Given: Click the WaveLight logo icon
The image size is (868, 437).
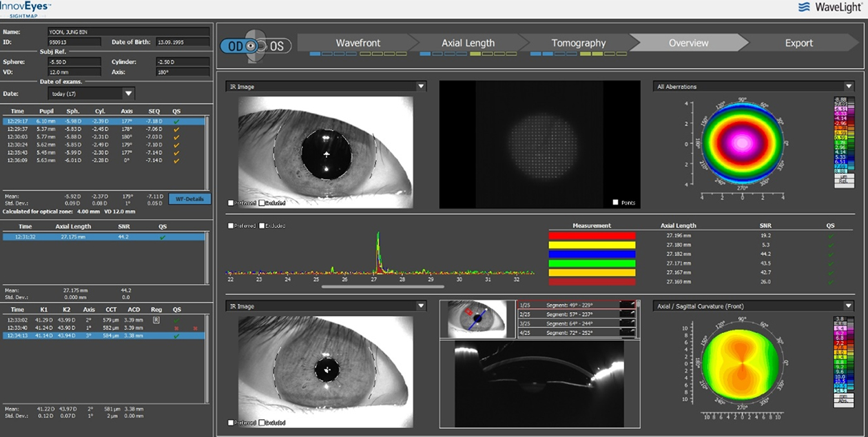Looking at the screenshot, I should 803,8.
